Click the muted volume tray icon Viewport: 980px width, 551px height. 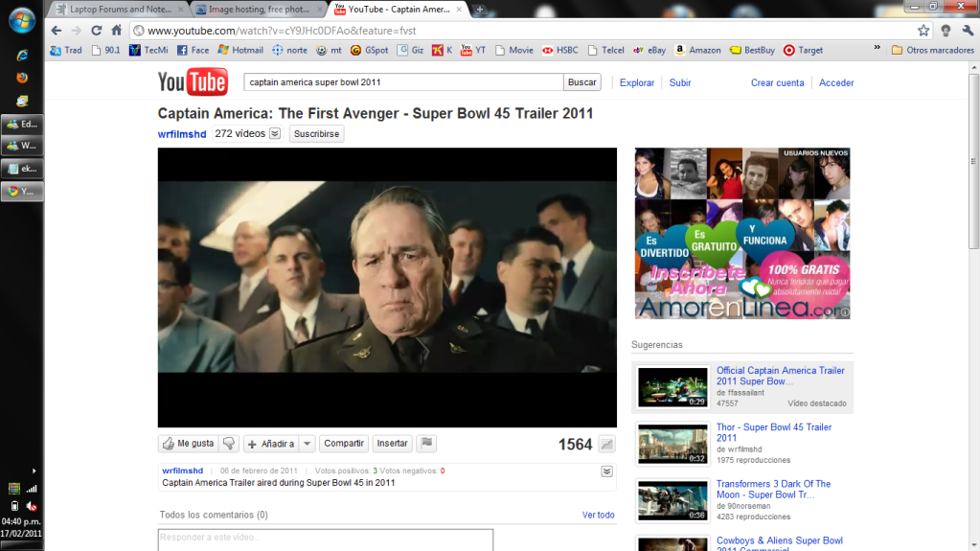(x=32, y=506)
